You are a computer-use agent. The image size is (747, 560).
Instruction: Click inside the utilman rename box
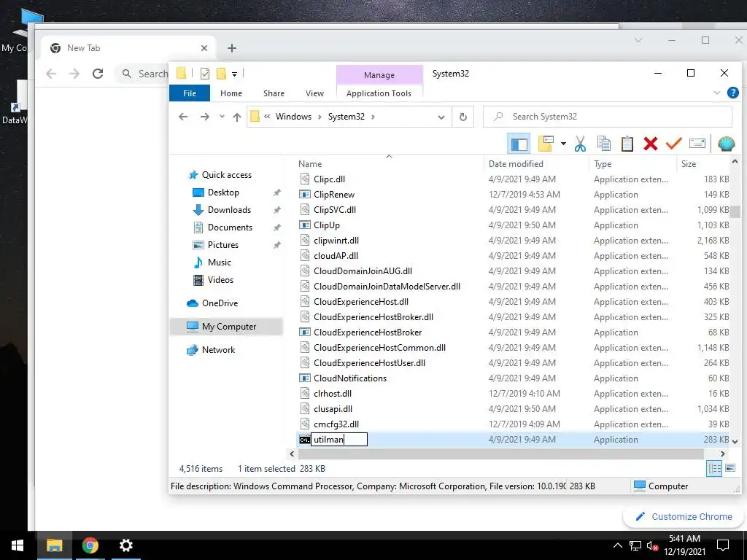coord(339,440)
